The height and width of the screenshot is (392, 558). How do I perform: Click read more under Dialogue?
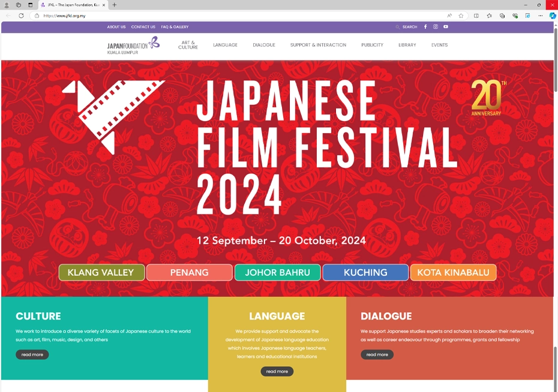click(x=377, y=354)
